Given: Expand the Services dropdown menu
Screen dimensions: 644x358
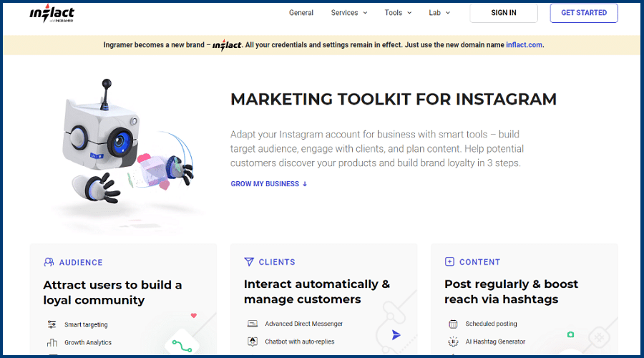Looking at the screenshot, I should pos(349,13).
